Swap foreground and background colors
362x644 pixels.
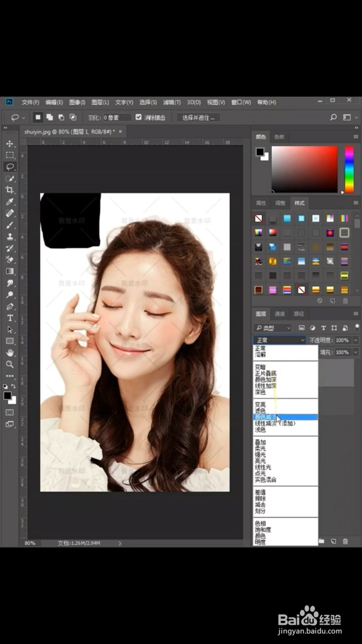[14, 386]
